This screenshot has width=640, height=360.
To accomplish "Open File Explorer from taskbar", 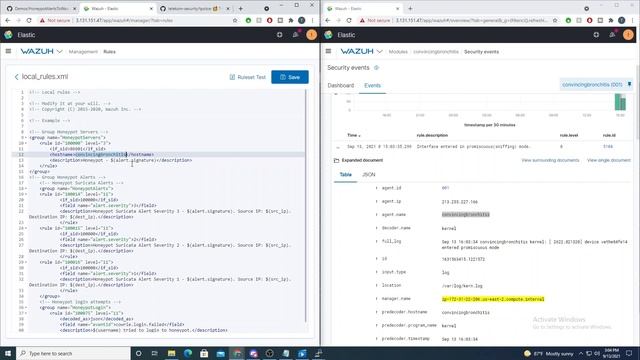I will 171,353.
